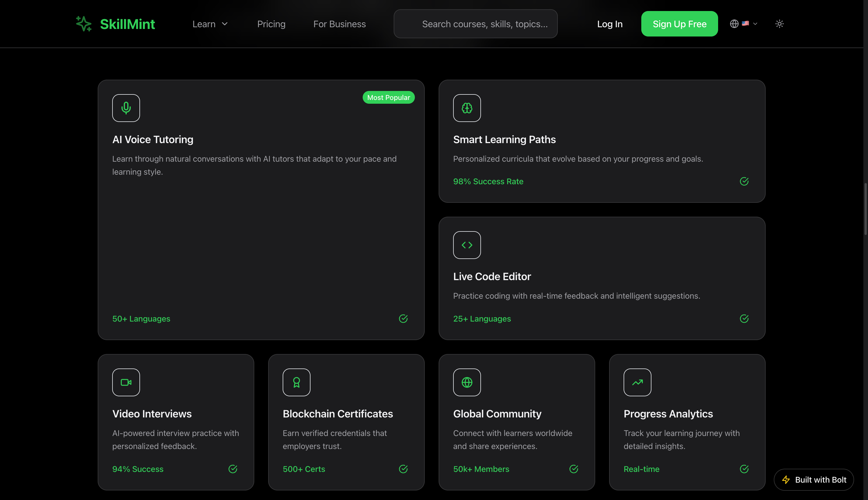Screen dimensions: 868x500
Task: Click check circle next to 98% Success Rate
Action: point(744,181)
